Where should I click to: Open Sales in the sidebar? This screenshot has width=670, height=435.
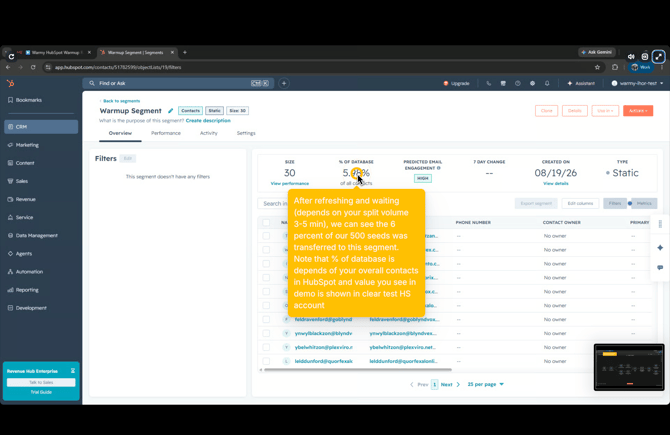41,181
